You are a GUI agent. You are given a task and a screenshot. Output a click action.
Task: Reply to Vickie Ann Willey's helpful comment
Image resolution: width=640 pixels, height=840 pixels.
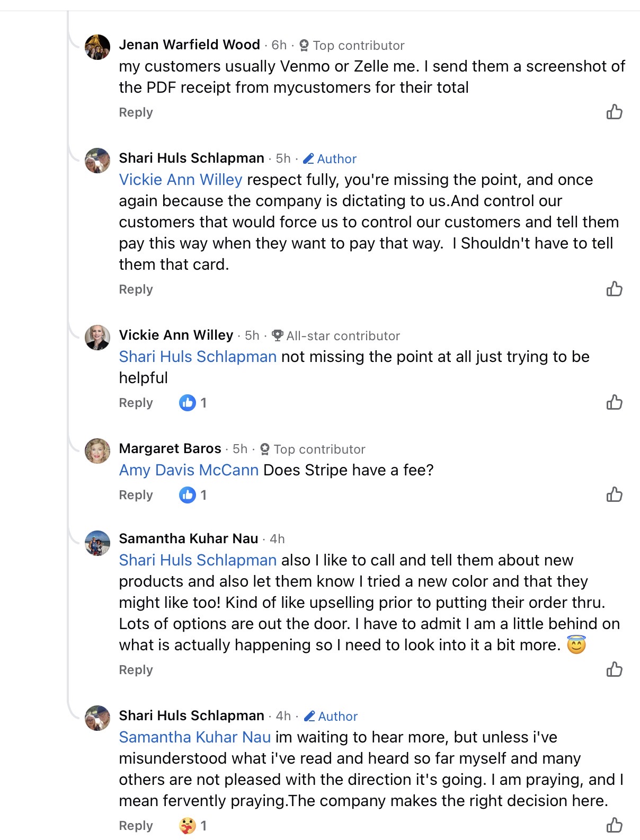tap(136, 403)
